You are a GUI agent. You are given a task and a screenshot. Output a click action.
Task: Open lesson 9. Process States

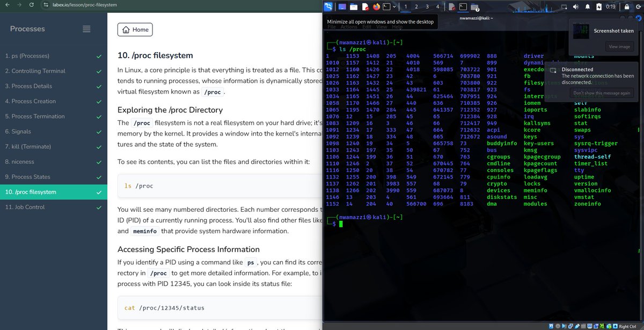pos(54,177)
